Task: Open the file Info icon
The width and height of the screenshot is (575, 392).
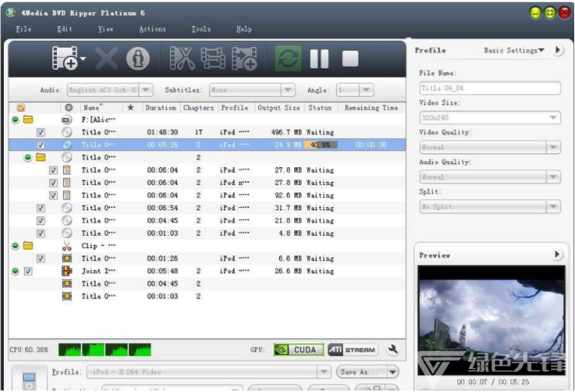Action: click(x=138, y=59)
